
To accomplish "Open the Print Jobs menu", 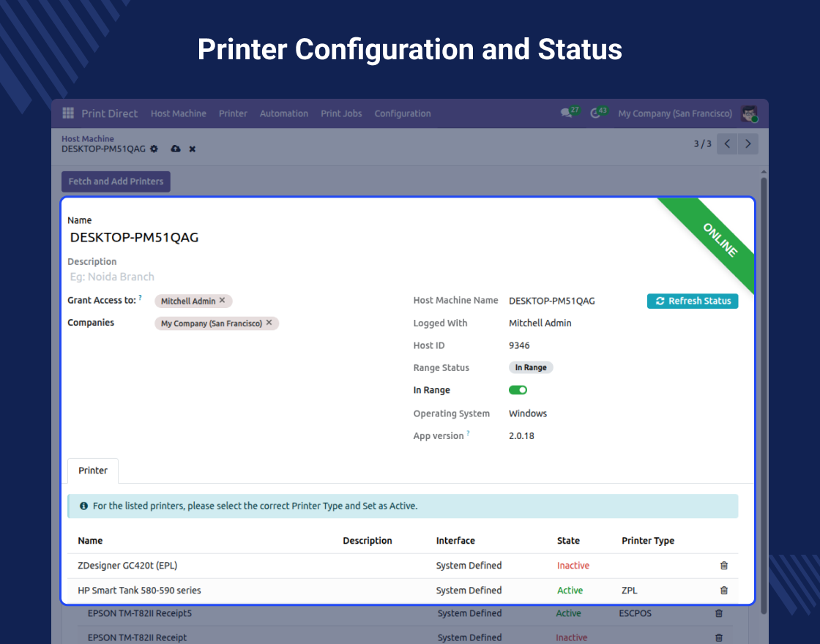I will point(341,113).
